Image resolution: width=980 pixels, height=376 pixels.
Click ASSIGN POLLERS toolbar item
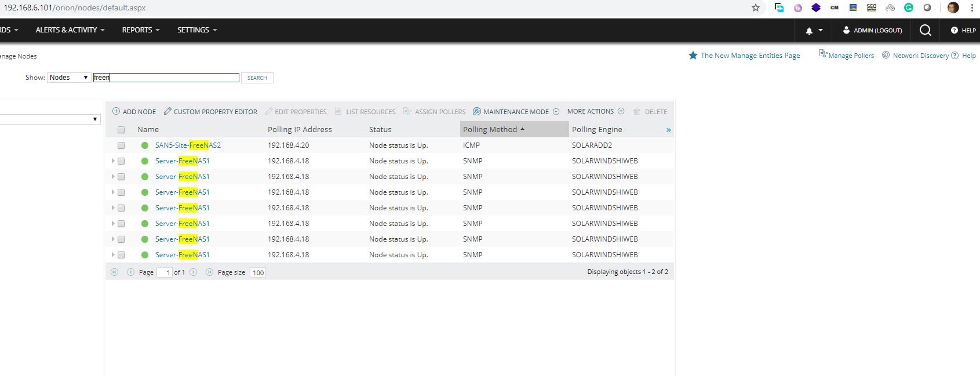coord(434,111)
